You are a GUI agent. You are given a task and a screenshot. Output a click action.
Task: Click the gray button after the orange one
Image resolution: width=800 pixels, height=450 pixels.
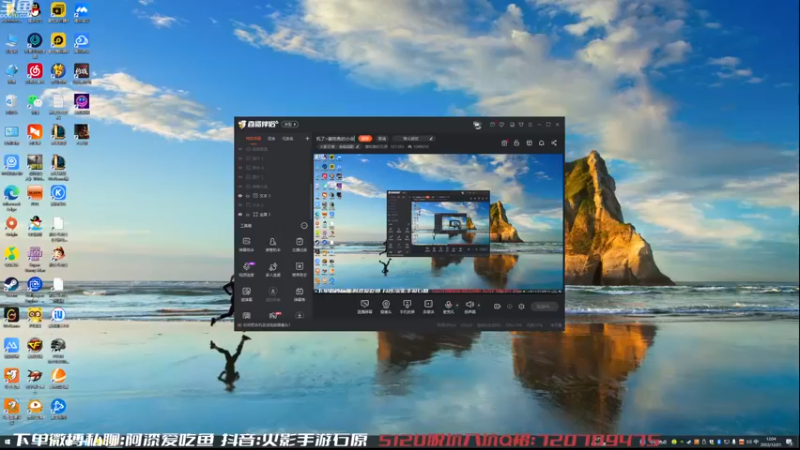(382, 138)
